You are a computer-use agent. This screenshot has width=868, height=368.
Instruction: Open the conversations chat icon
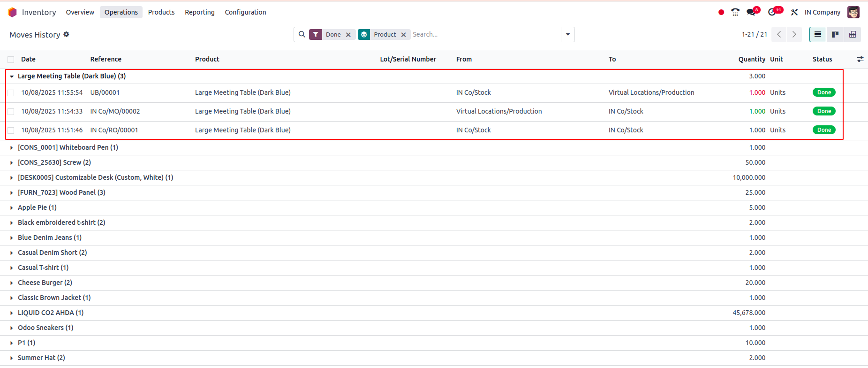coord(751,12)
